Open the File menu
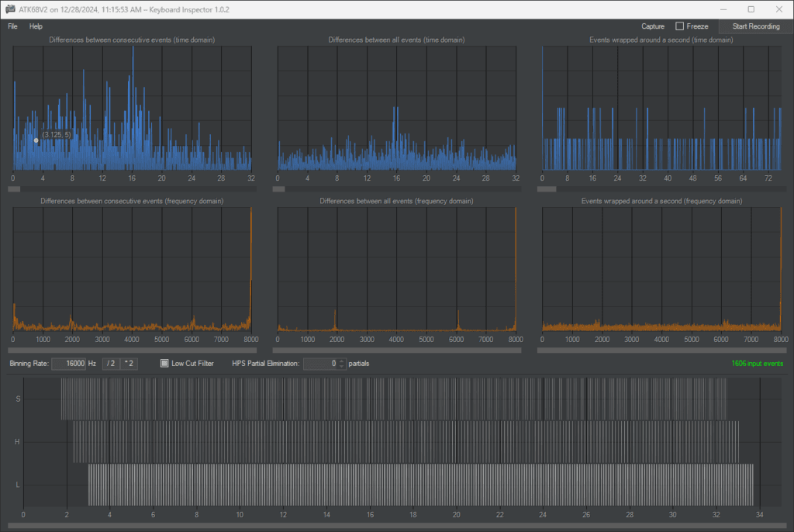 [x=12, y=26]
